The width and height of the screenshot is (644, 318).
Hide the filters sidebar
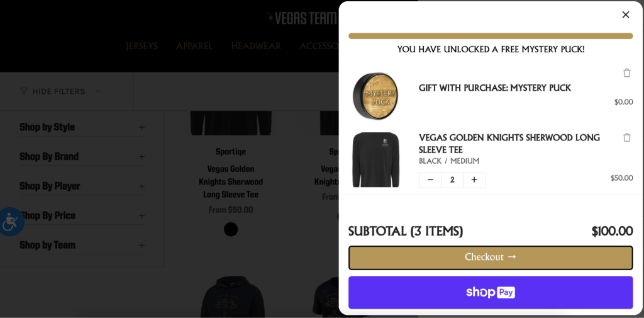60,92
